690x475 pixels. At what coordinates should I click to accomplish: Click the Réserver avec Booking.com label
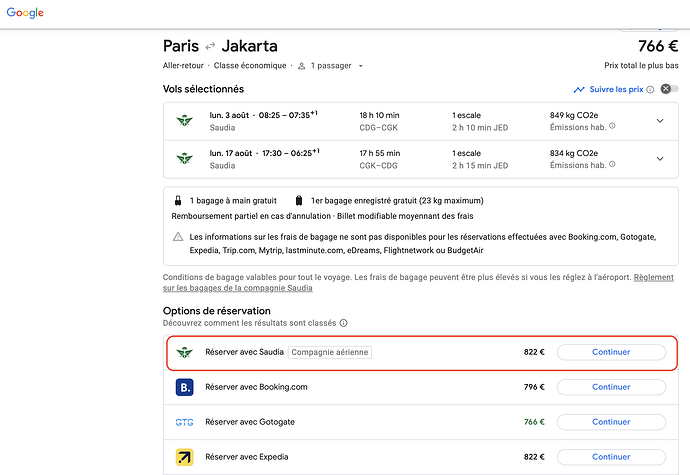coord(257,387)
